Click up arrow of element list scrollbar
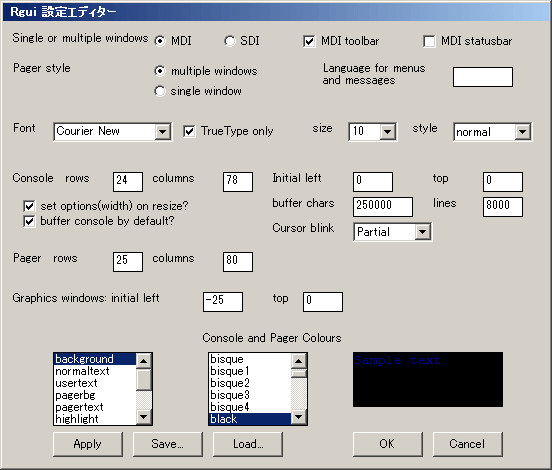 pos(144,361)
